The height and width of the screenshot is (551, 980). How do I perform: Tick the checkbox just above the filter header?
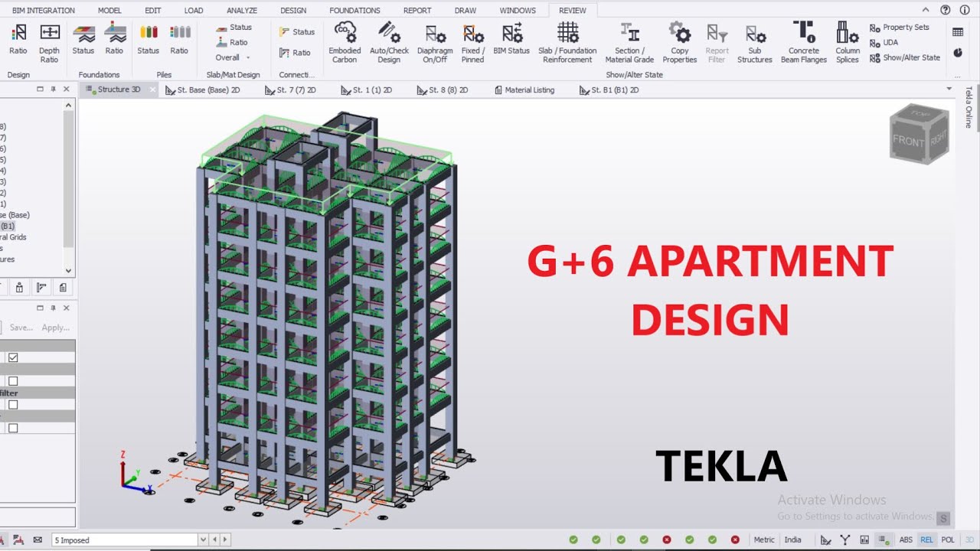[x=13, y=381]
